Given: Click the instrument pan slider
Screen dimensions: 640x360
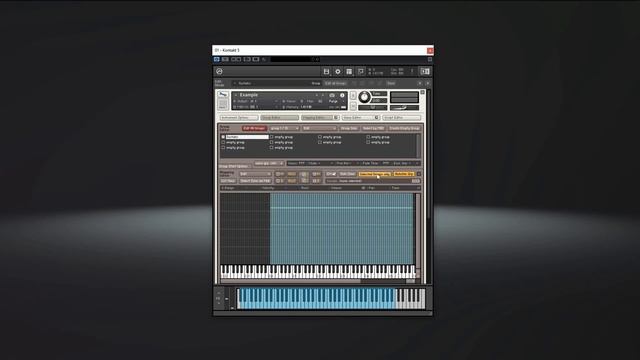Looking at the screenshot, I should tap(373, 107).
